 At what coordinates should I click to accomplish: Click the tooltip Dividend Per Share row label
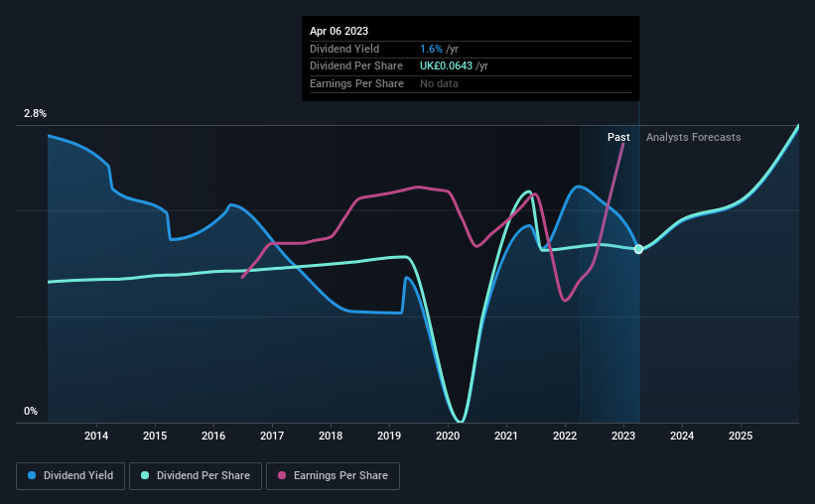click(356, 66)
